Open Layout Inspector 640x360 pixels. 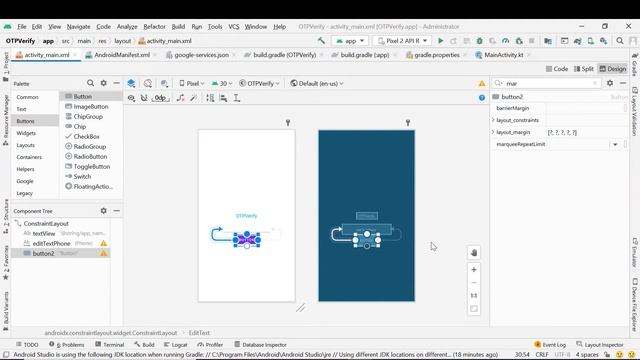coord(600,345)
